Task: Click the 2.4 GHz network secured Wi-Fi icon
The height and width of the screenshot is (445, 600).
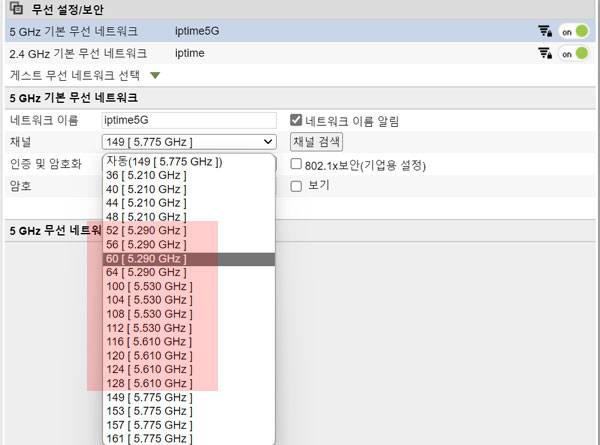Action: 545,53
